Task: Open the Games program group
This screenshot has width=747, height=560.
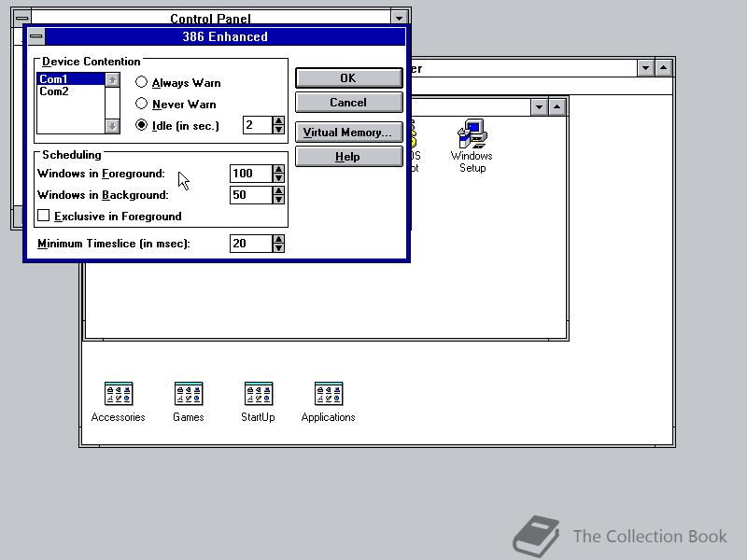Action: coord(189,402)
